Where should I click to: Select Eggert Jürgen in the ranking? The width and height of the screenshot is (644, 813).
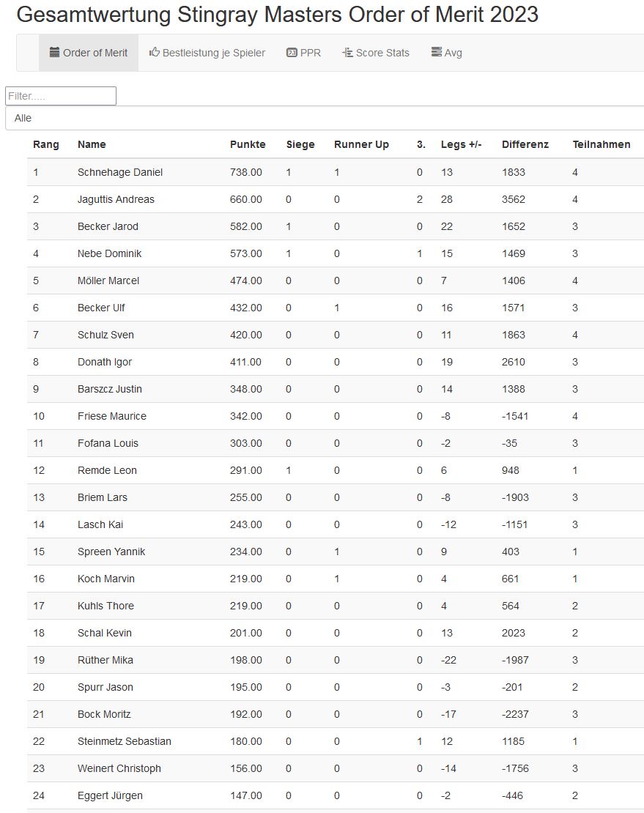click(110, 795)
